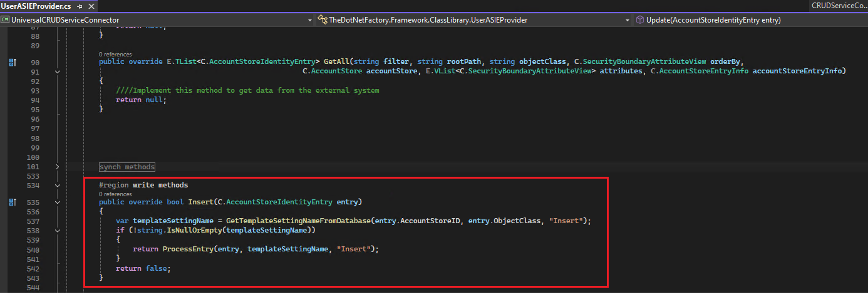The image size is (868, 294).
Task: Click line number 101 in the gutter
Action: coord(33,167)
